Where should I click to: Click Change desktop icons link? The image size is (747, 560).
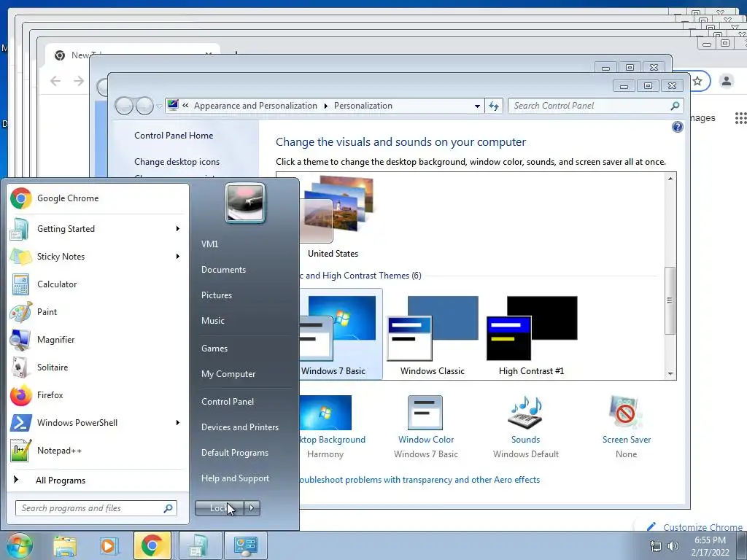click(177, 161)
